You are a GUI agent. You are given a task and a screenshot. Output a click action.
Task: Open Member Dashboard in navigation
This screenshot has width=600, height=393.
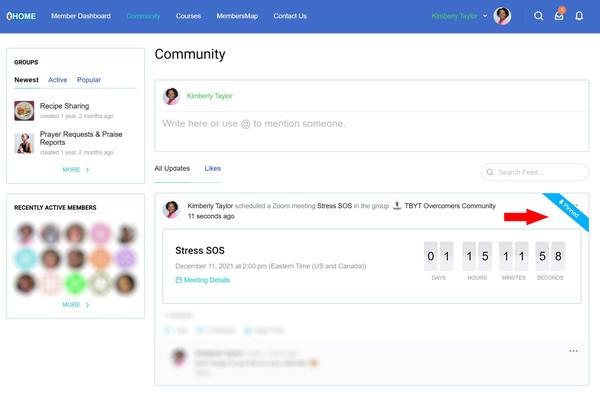(x=81, y=16)
